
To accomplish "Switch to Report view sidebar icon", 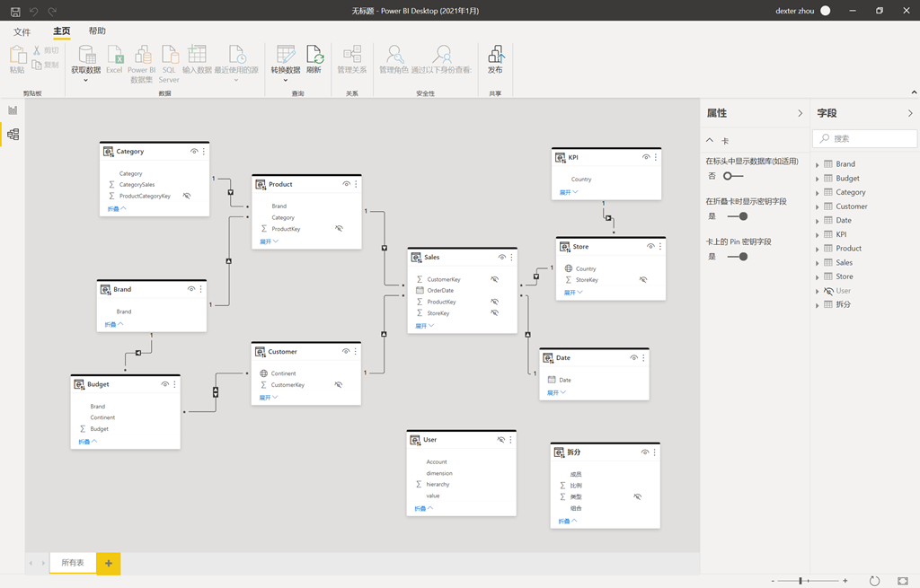I will point(13,110).
